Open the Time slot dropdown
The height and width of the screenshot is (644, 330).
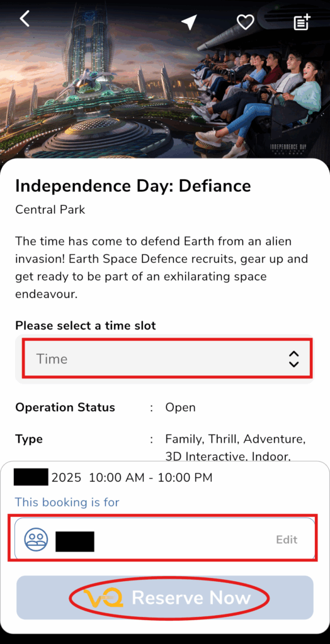(164, 359)
